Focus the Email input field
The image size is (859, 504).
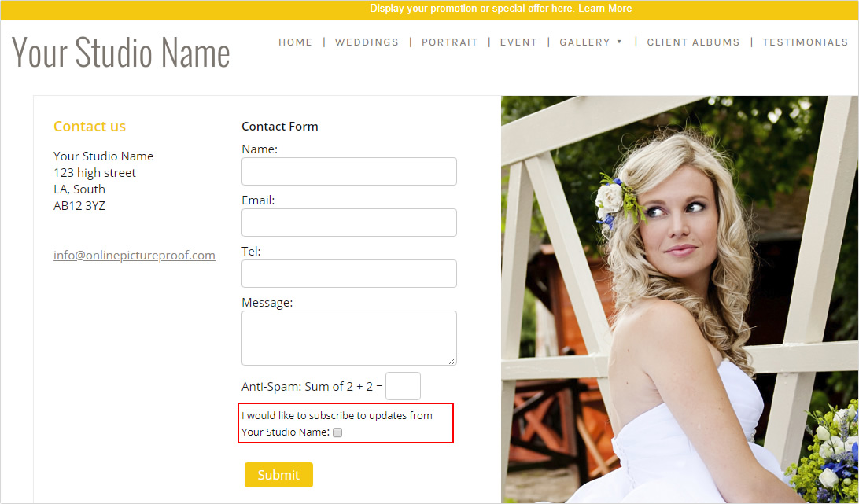[349, 223]
